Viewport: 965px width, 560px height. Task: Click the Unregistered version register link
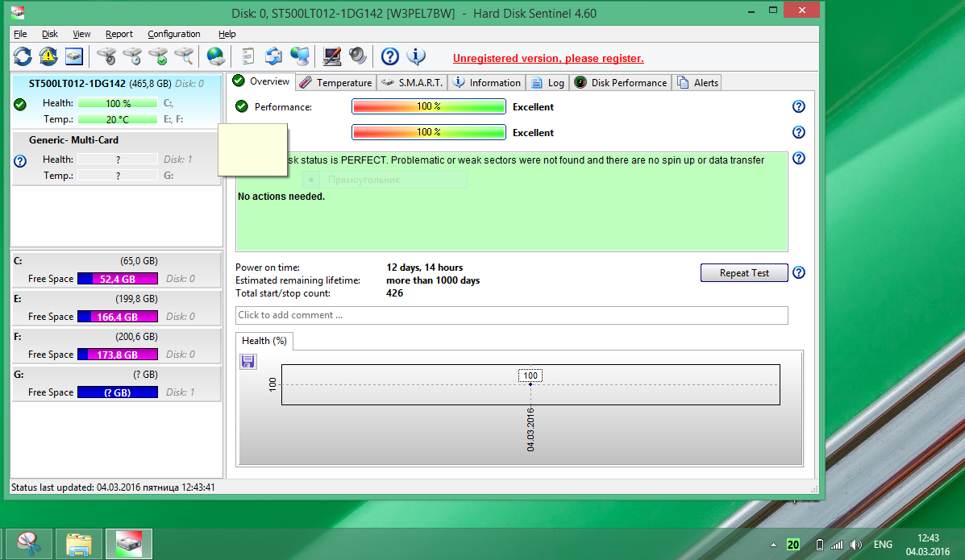(548, 58)
